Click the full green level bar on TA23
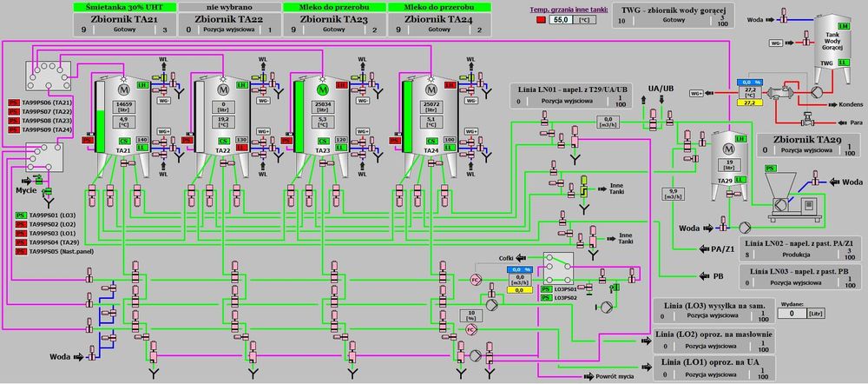Image resolution: width=868 pixels, height=384 pixels. tap(299, 117)
